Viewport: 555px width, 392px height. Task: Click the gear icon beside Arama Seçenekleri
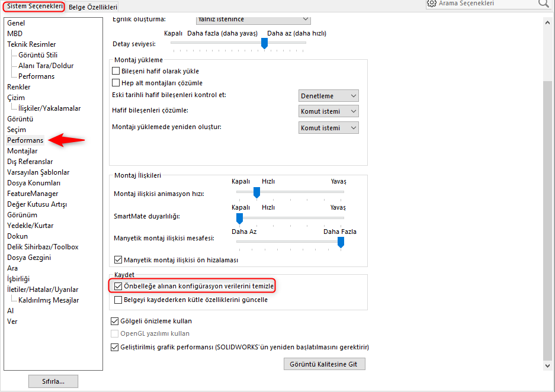click(431, 3)
